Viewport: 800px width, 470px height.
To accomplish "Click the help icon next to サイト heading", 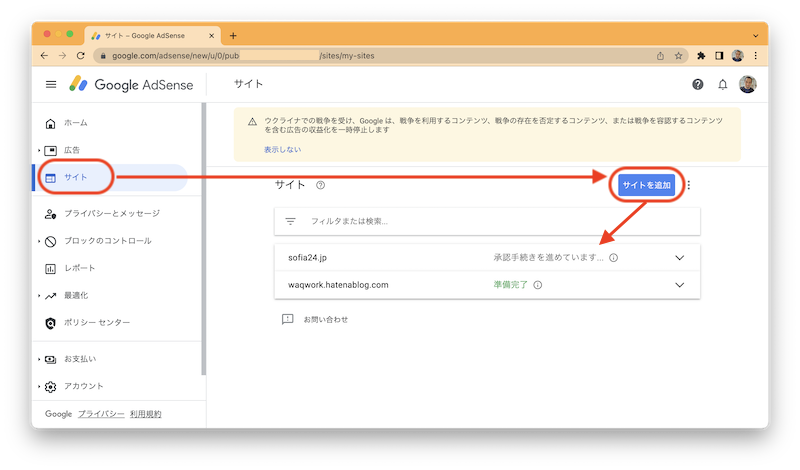I will [x=320, y=185].
